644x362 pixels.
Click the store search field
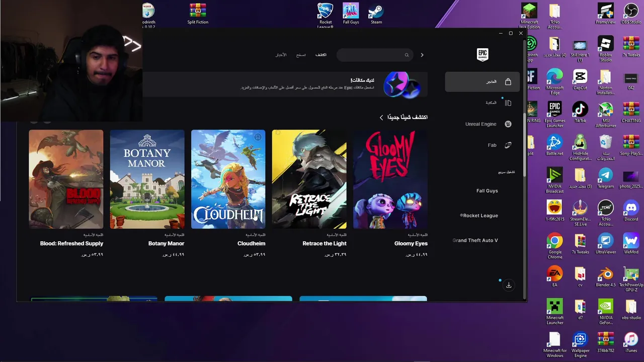tap(375, 55)
